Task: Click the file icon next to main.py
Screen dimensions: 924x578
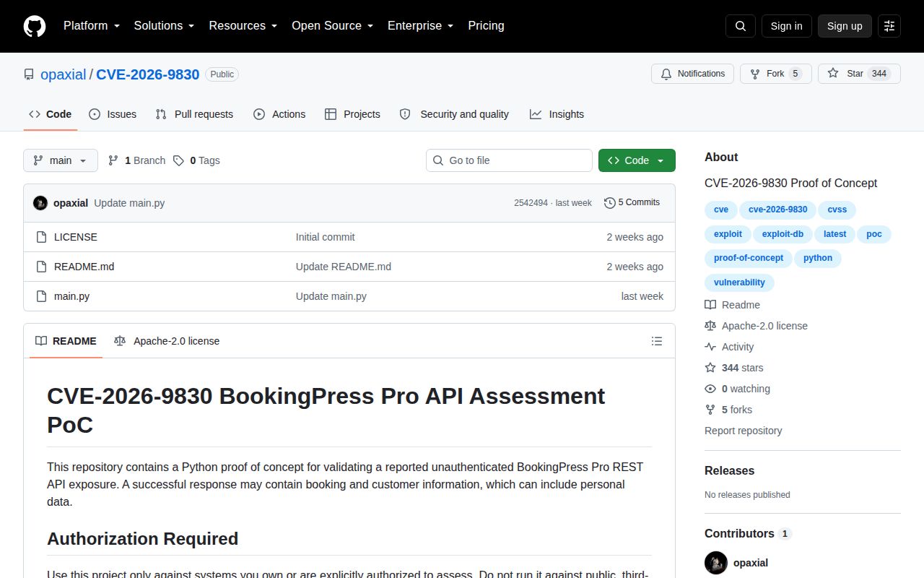Action: click(41, 296)
